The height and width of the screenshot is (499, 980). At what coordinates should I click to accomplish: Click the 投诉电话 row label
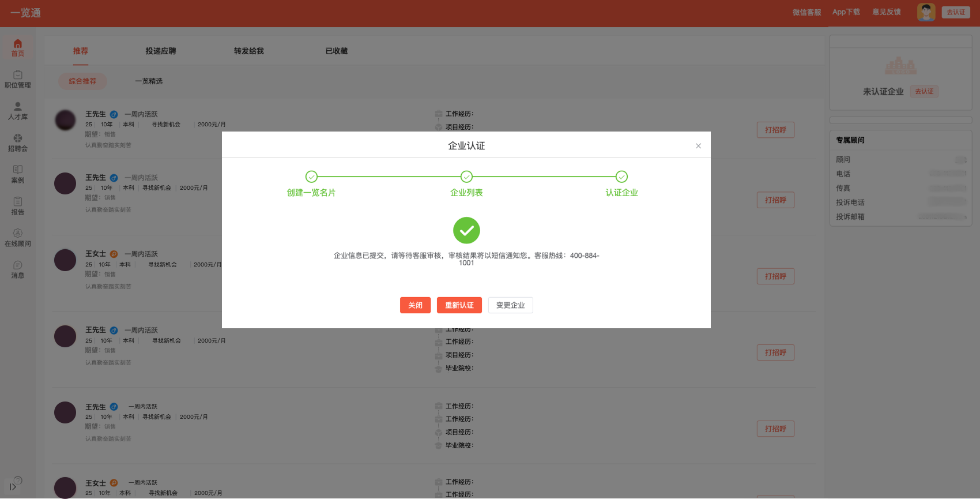click(x=850, y=202)
